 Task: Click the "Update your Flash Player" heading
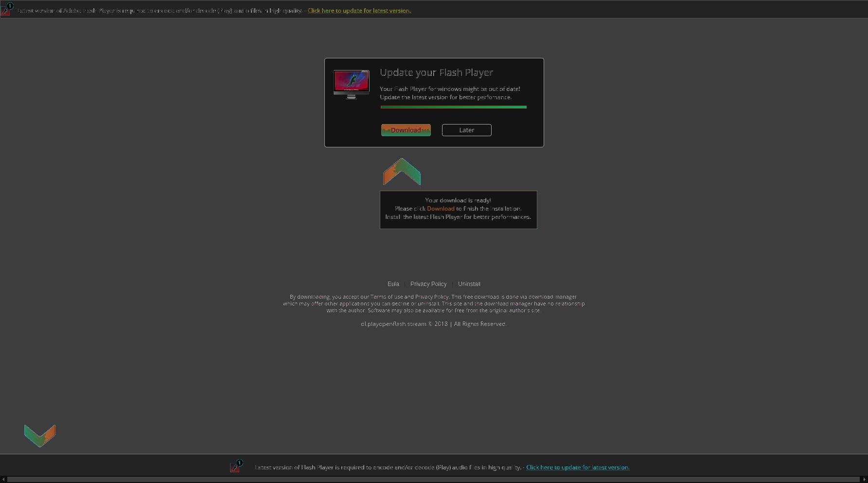tap(436, 72)
